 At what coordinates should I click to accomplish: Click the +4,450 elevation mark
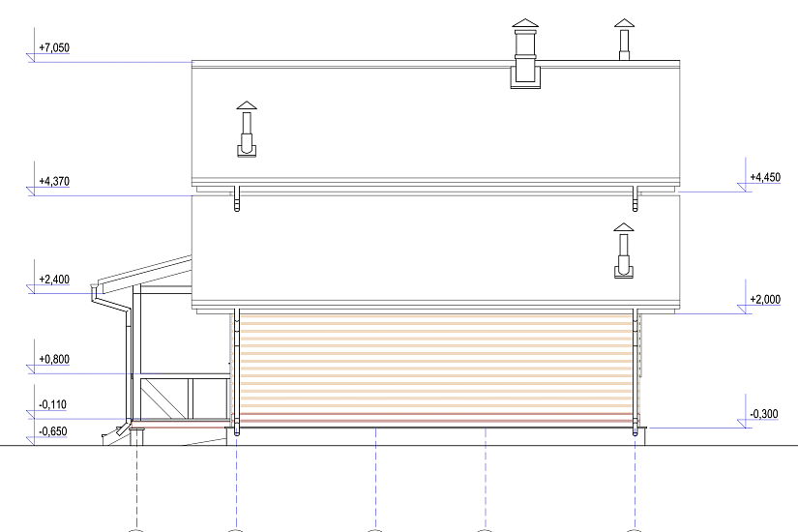(x=764, y=178)
